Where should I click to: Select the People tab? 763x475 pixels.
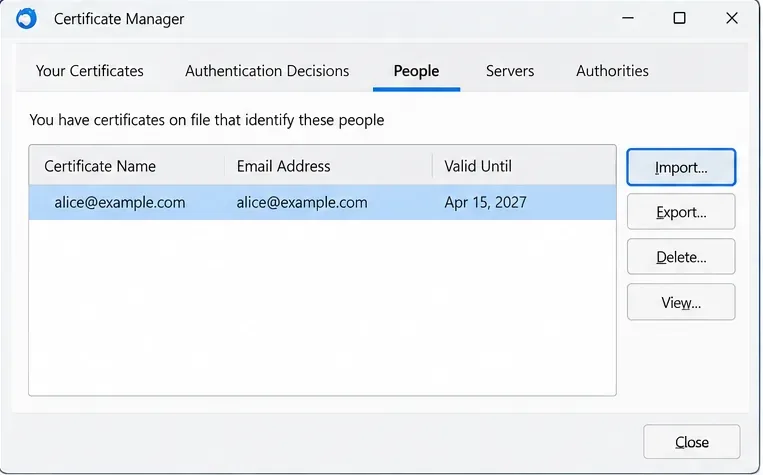[417, 71]
